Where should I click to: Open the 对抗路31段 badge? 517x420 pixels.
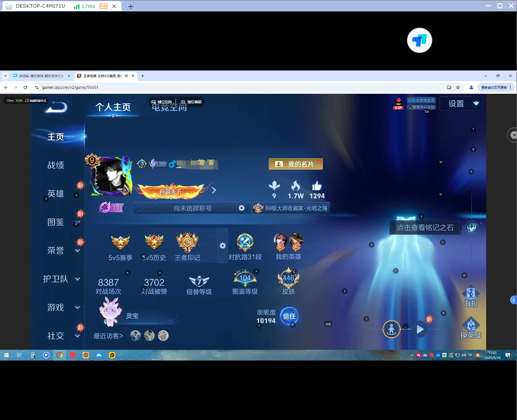point(245,243)
